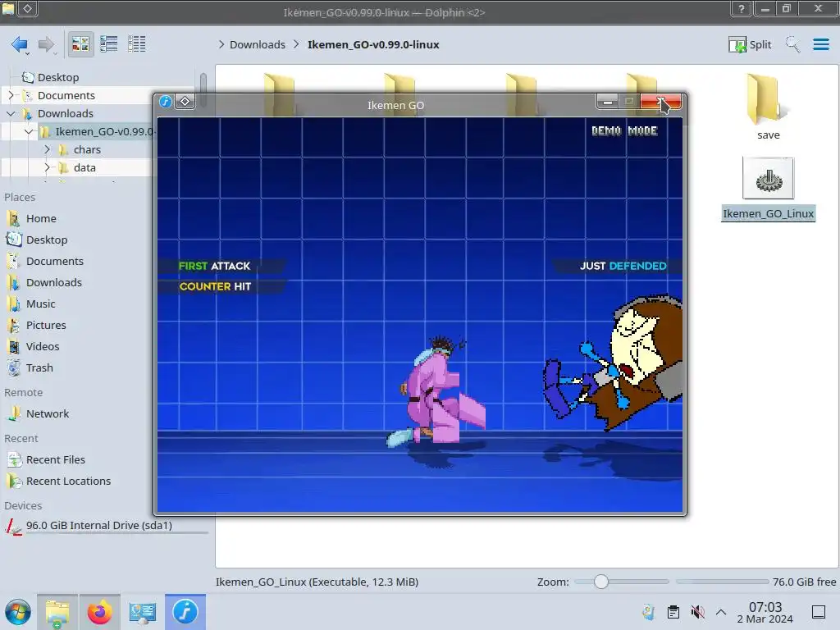Viewport: 840px width, 630px height.
Task: Click the show desktop button
Action: (x=819, y=612)
